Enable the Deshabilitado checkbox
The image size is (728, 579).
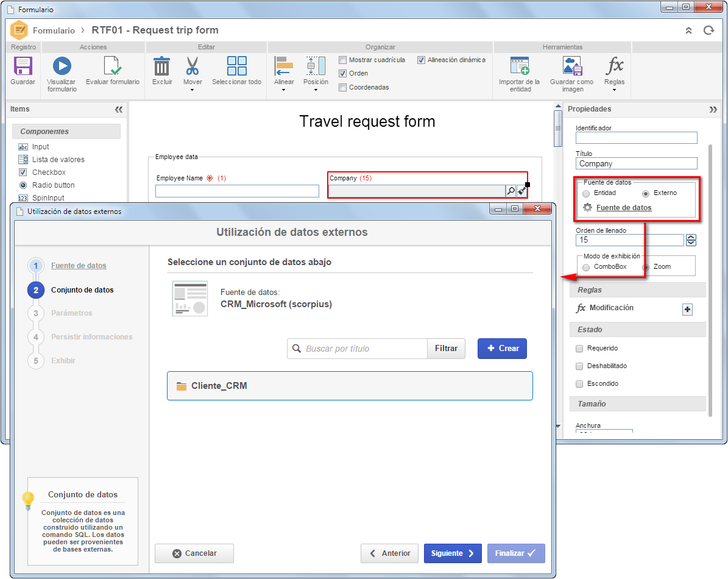579,366
